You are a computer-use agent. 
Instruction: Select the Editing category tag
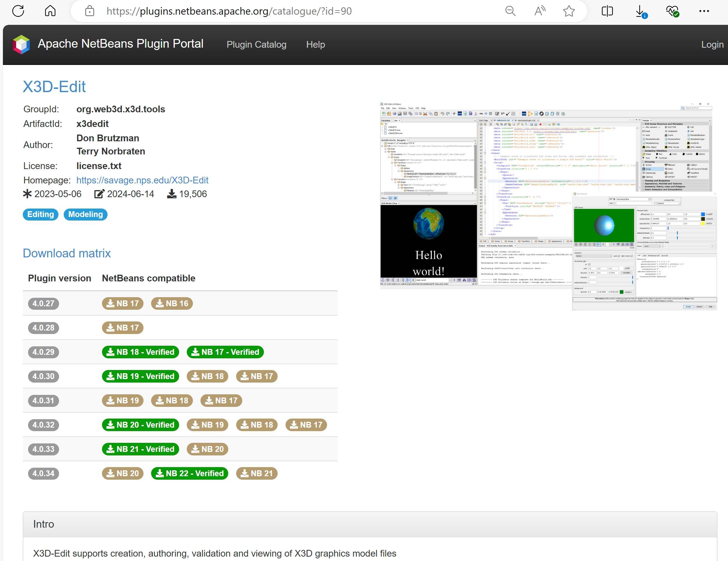click(x=41, y=214)
